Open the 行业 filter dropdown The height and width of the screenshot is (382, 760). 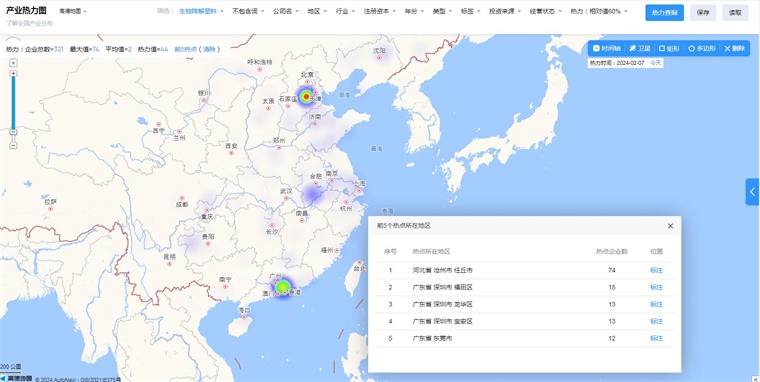(345, 11)
